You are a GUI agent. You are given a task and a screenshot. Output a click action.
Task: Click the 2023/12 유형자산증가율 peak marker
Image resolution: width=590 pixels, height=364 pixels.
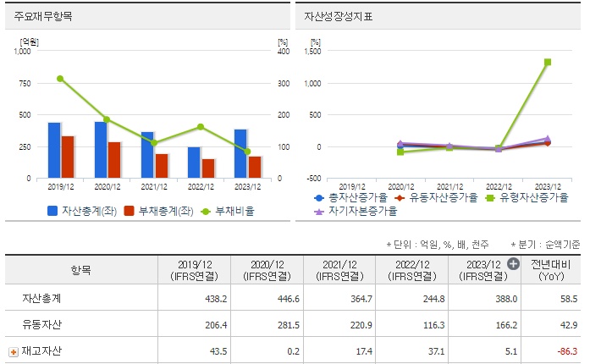click(548, 62)
